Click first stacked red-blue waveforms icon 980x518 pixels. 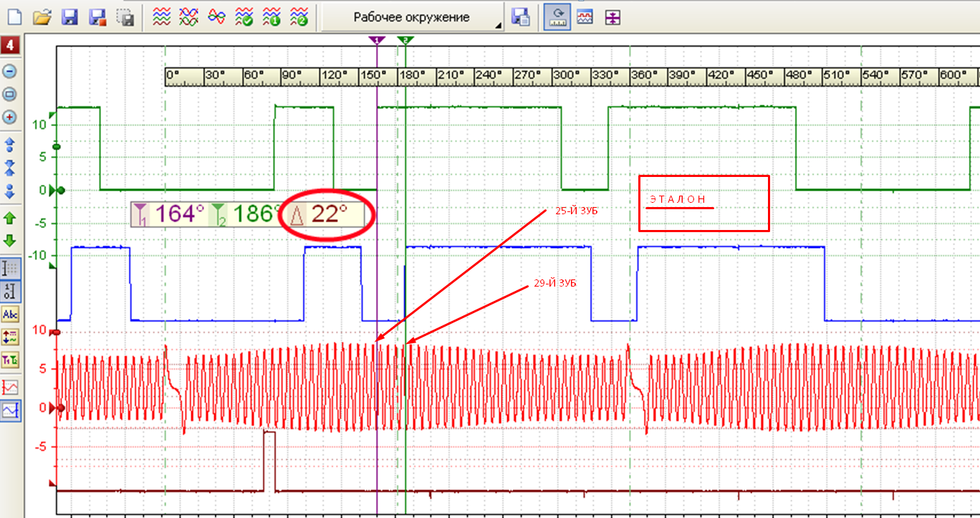[162, 17]
